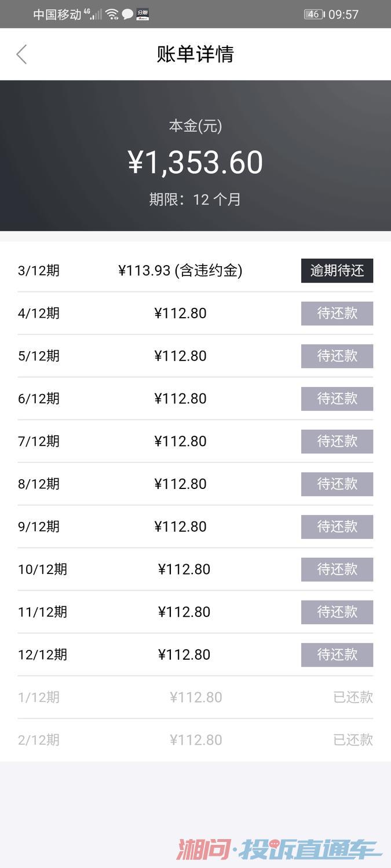This screenshot has width=391, height=868.
Task: Tap the Wi-Fi status icon
Action: (x=112, y=14)
